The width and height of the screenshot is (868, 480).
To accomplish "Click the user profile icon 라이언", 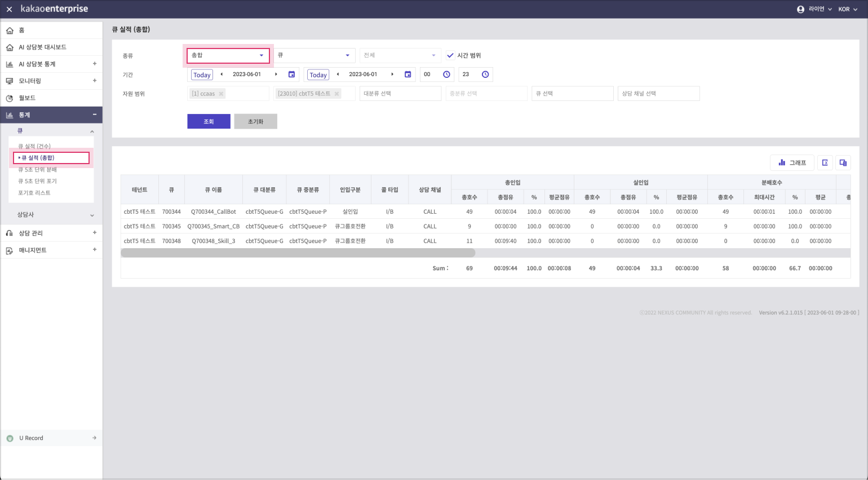I will tap(800, 9).
